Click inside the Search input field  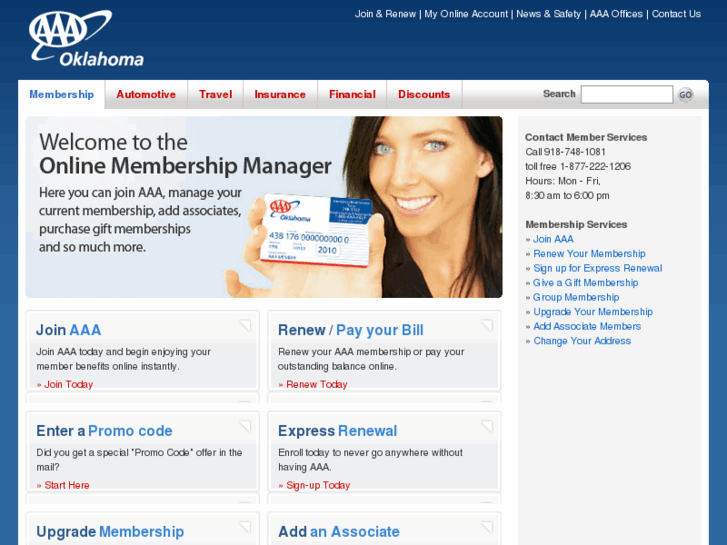[626, 94]
